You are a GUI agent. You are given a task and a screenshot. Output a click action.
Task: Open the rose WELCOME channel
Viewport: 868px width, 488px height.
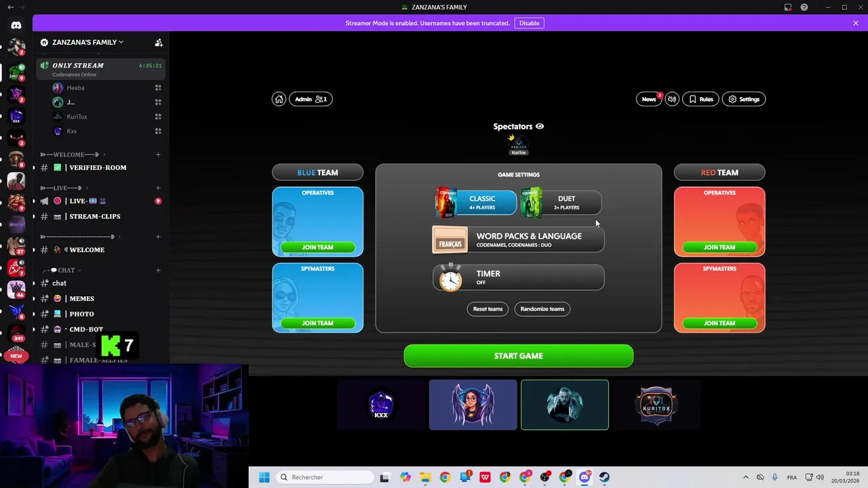tap(101, 249)
